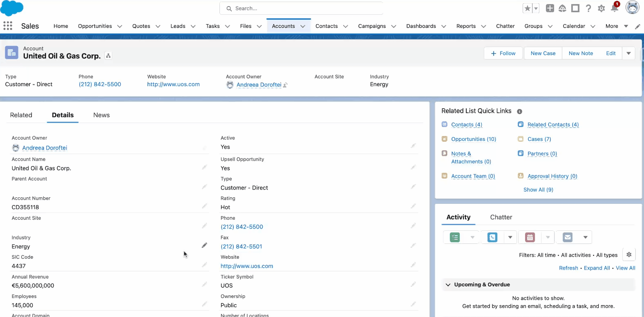The width and height of the screenshot is (644, 317).
Task: Click the Follow button
Action: 503,53
